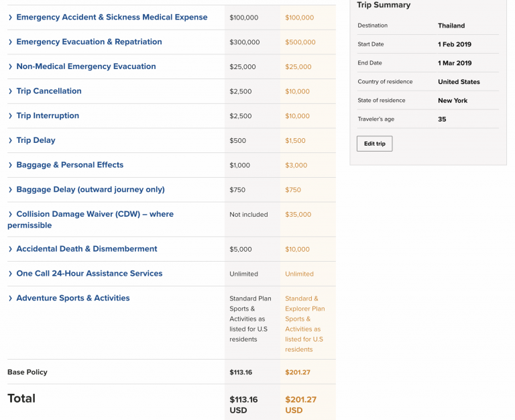Open Baggage & Personal Effects details
This screenshot has width=515, height=420.
click(70, 165)
